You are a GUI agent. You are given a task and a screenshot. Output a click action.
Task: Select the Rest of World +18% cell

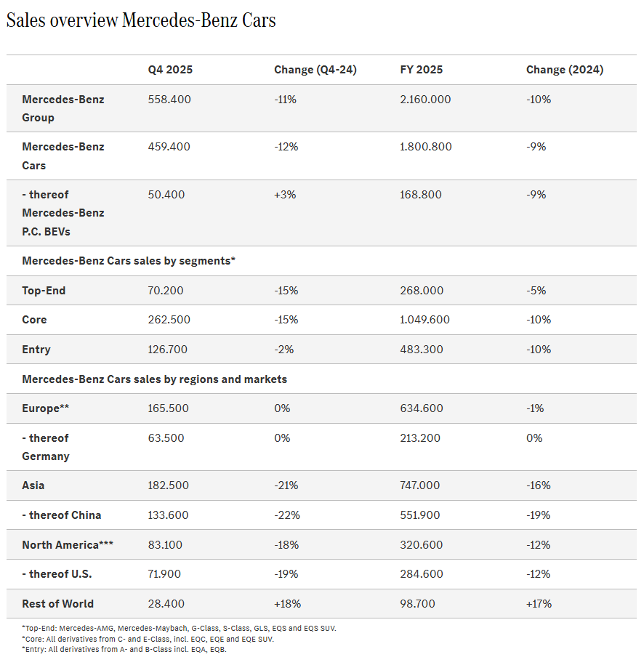[x=287, y=604]
